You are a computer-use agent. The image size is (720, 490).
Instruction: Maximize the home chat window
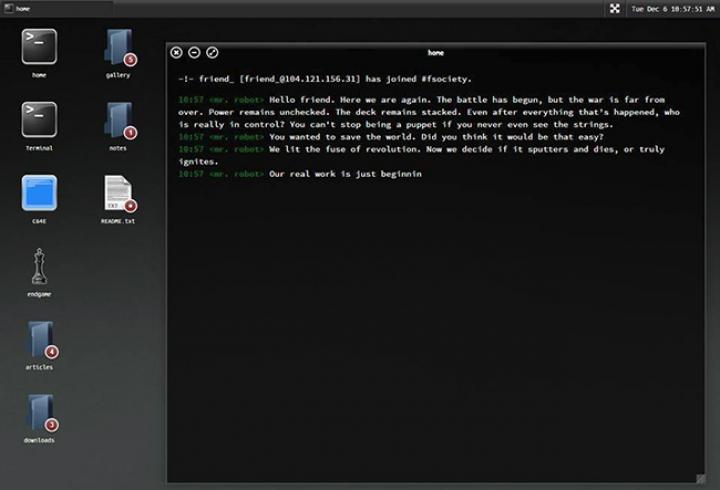point(212,52)
